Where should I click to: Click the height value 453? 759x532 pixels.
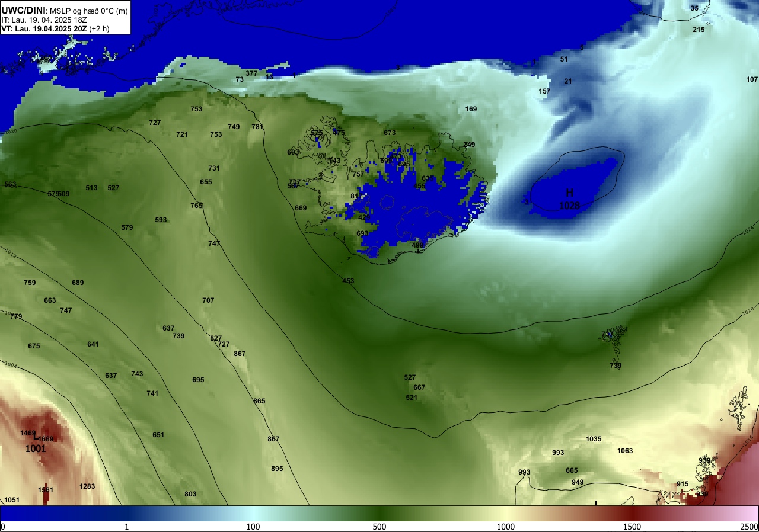[348, 281]
